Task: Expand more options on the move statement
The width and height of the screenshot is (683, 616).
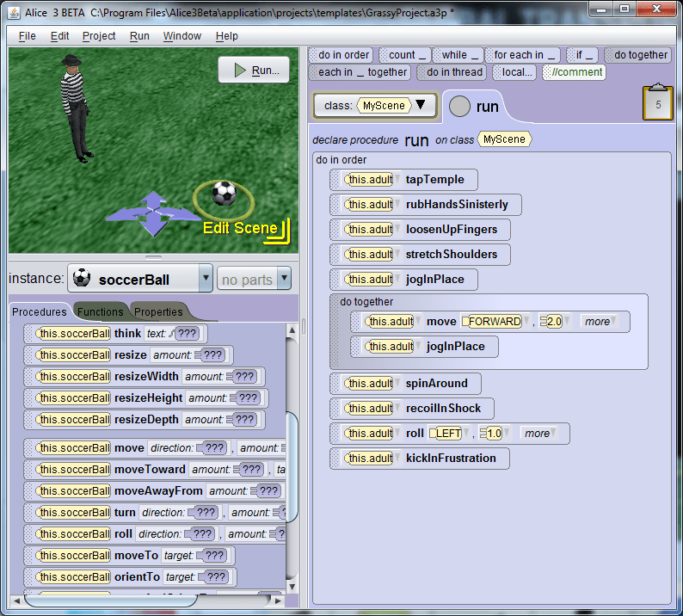Action: tap(600, 322)
